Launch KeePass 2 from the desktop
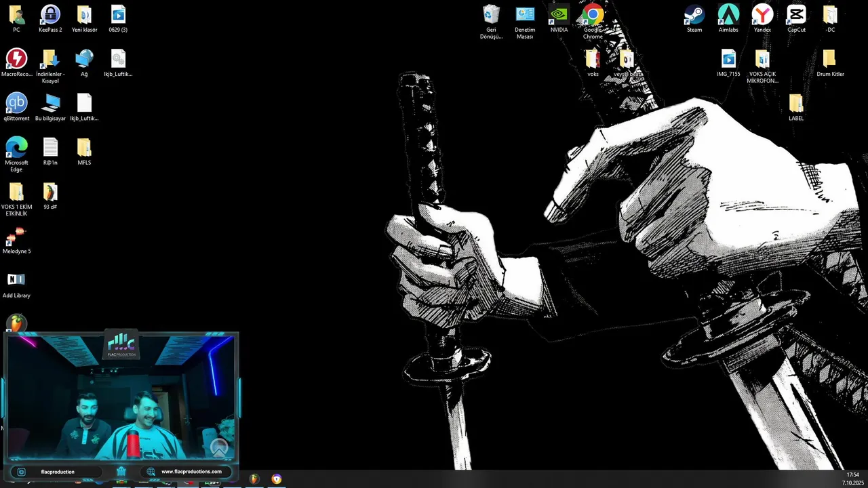 [x=50, y=18]
